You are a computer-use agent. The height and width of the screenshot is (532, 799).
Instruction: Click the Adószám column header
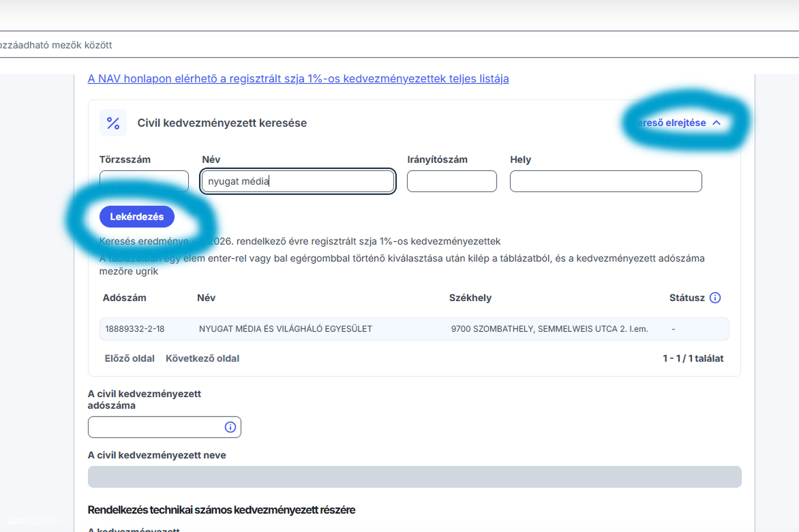pyautogui.click(x=124, y=298)
